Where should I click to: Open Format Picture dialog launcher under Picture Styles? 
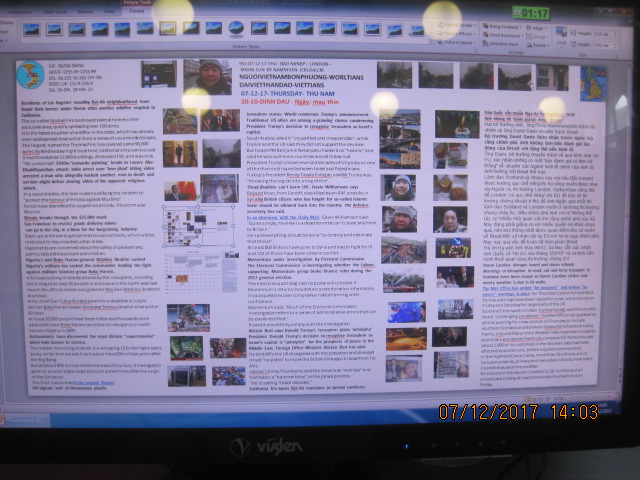click(476, 51)
